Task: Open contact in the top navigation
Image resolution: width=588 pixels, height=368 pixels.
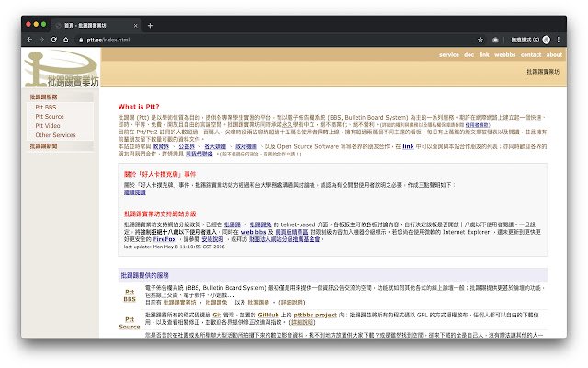Action: [x=531, y=55]
